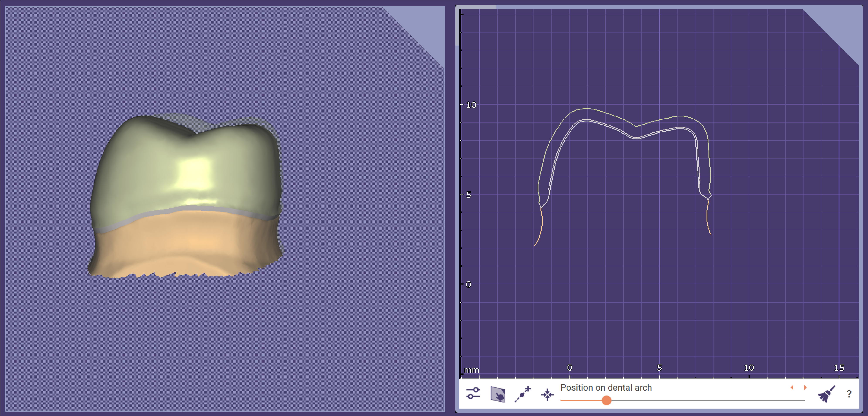The image size is (868, 416).
Task: Open help with the question mark
Action: (x=849, y=394)
